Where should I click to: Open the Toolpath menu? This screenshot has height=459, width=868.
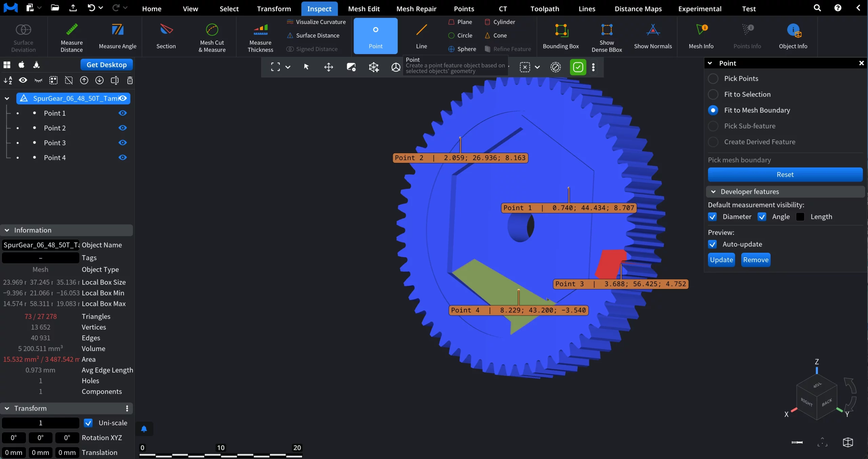[544, 8]
